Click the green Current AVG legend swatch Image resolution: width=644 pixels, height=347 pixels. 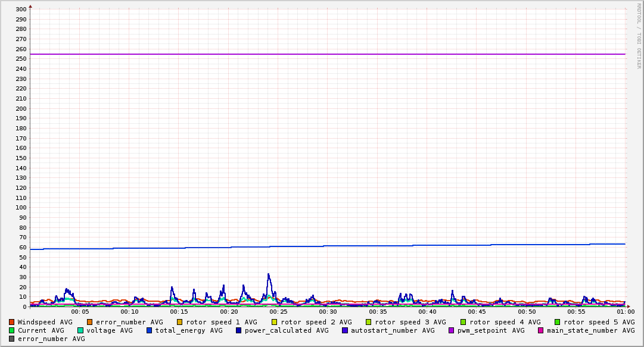11,330
